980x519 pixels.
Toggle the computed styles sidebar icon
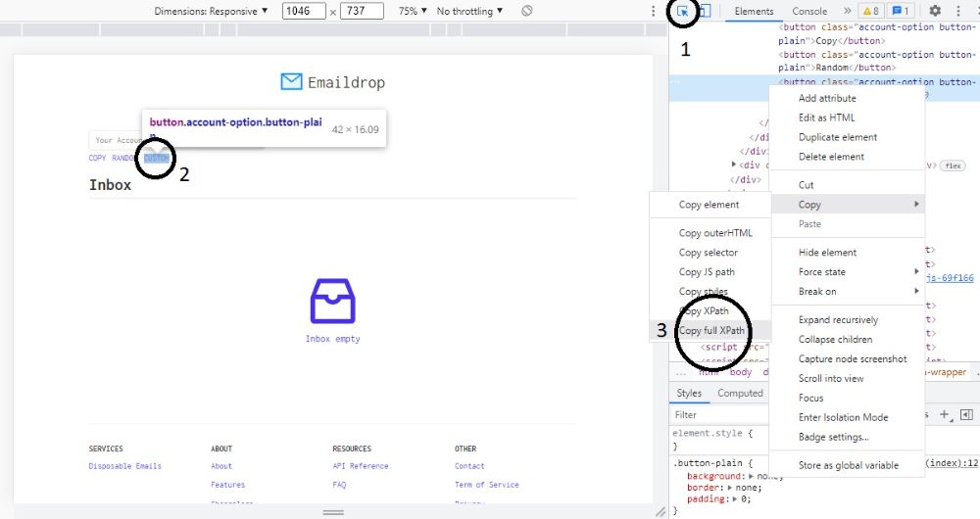point(966,414)
